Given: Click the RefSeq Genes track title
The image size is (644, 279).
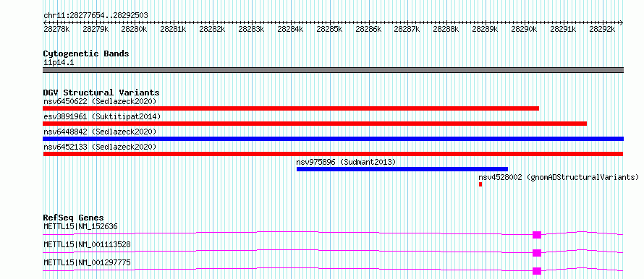Looking at the screenshot, I should pyautogui.click(x=74, y=218).
